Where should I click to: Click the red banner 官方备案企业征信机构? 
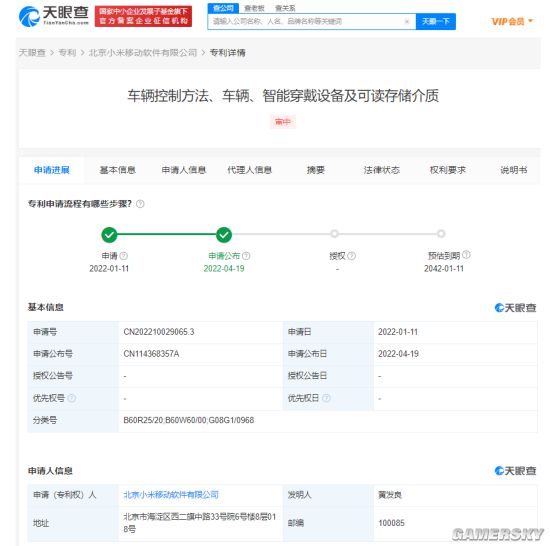point(143,16)
